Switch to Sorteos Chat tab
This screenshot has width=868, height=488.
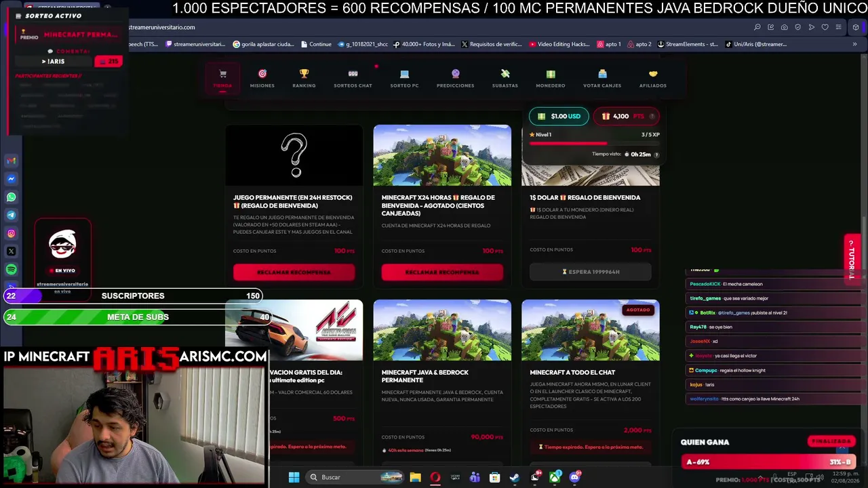click(x=353, y=78)
